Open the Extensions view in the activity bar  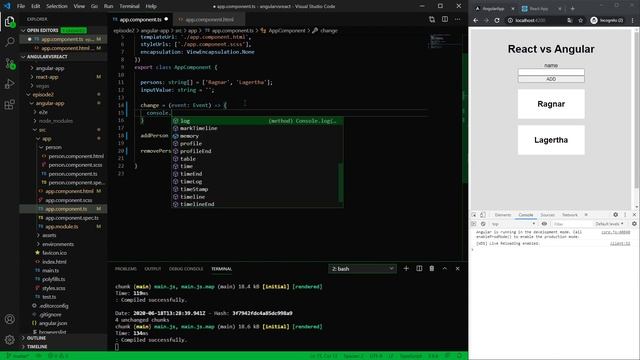(x=10, y=104)
